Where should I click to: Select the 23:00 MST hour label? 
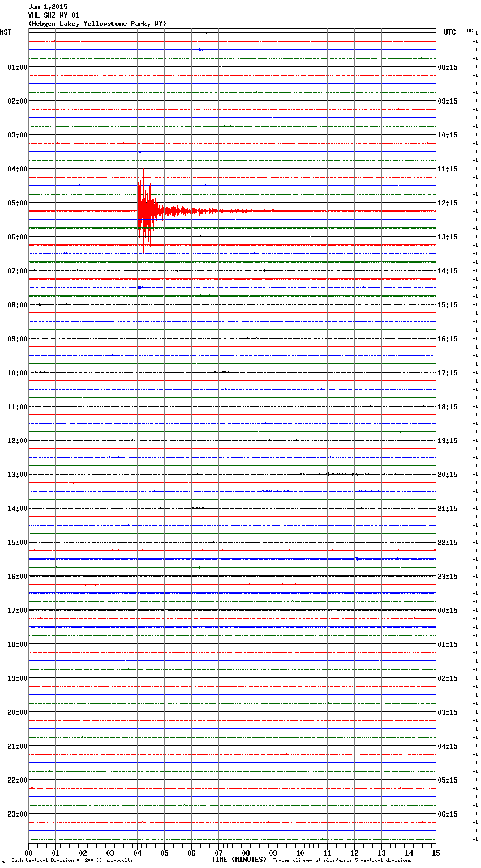click(18, 814)
